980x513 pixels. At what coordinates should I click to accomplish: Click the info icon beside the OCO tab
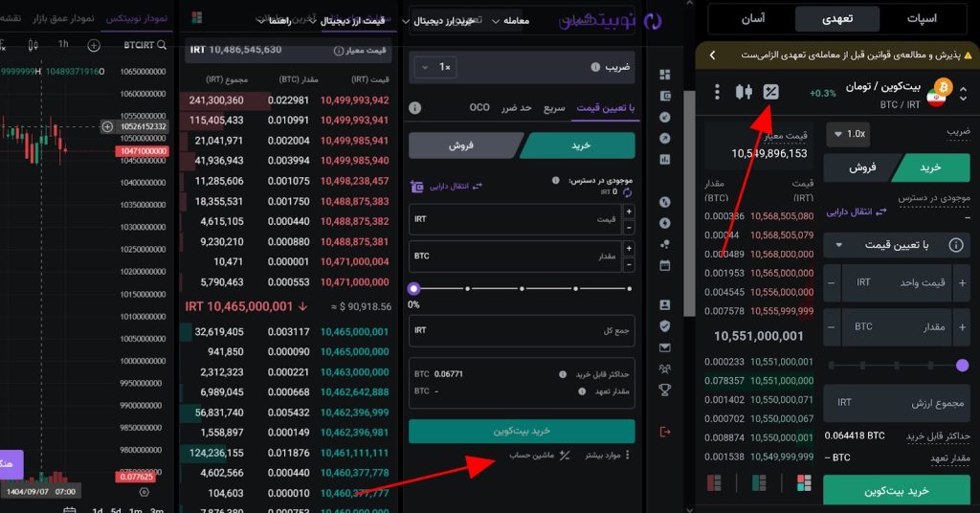point(414,107)
